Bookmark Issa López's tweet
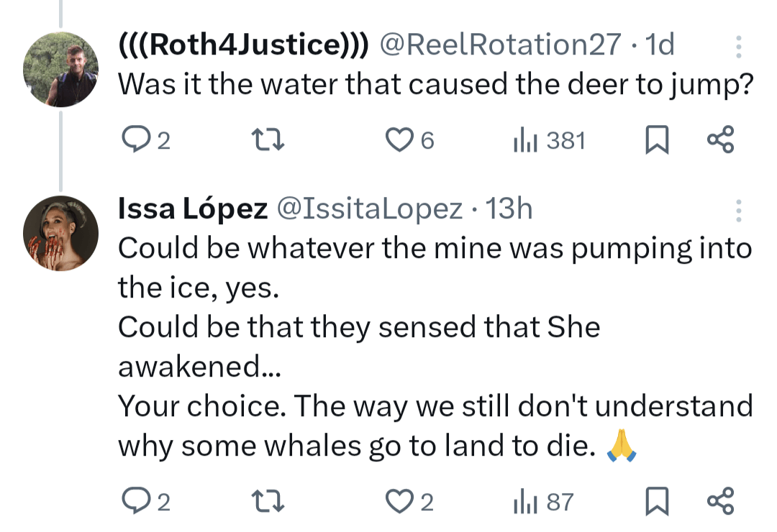 point(655,502)
